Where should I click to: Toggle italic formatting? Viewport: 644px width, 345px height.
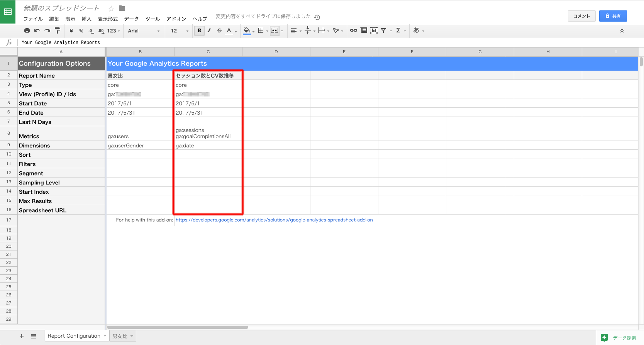point(209,30)
